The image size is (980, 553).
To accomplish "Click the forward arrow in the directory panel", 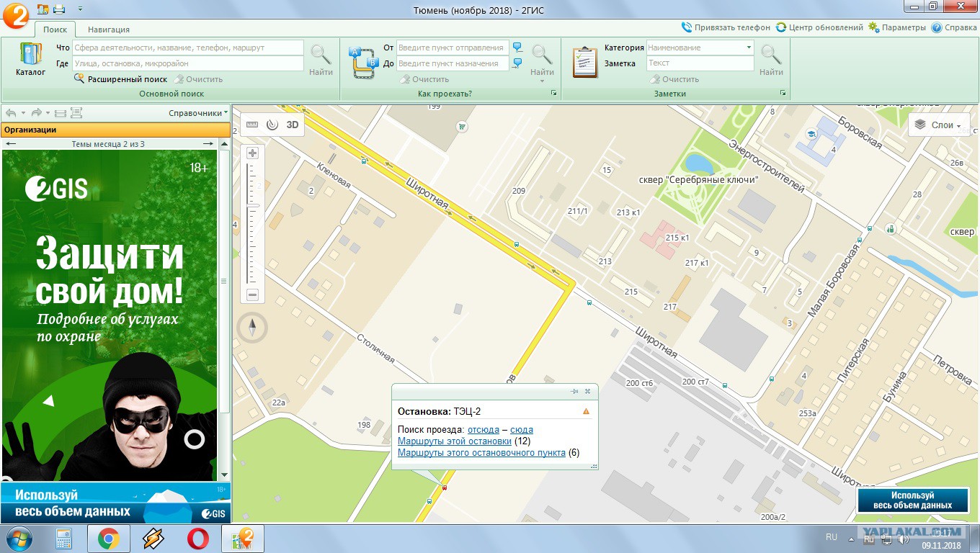I will (36, 113).
